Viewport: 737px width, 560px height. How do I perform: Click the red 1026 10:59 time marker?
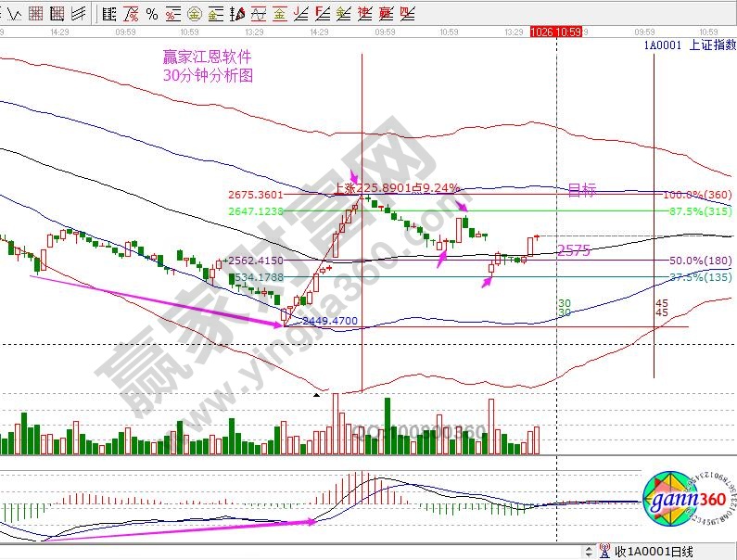[556, 31]
